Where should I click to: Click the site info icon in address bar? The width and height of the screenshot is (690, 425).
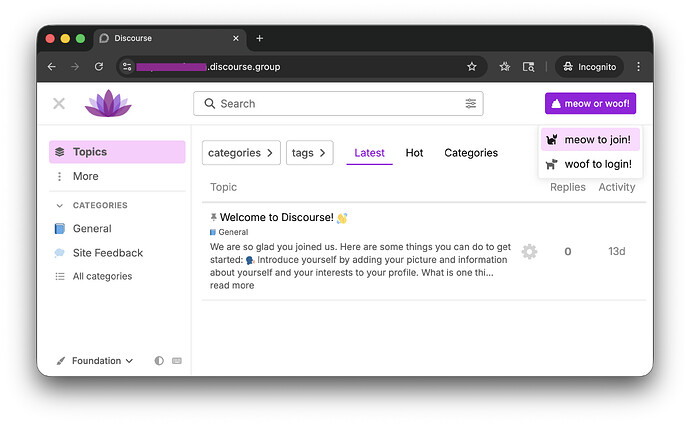click(127, 67)
